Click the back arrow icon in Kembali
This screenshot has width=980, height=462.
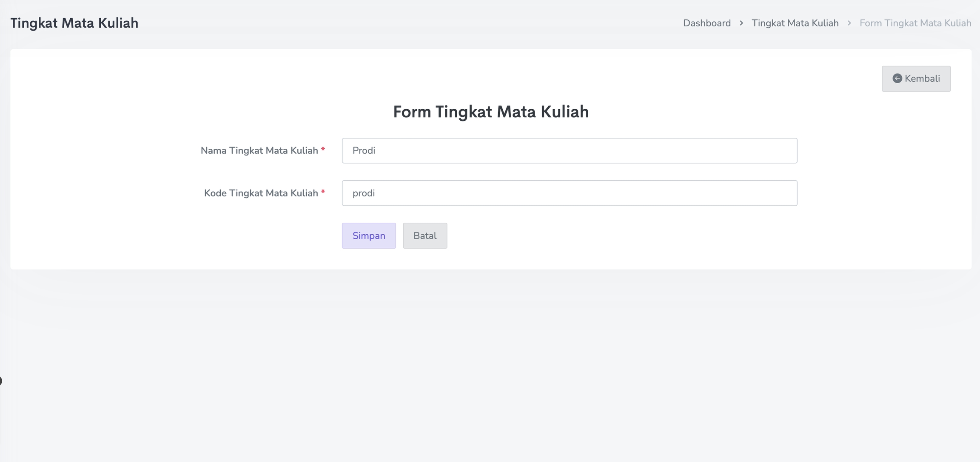pos(897,78)
